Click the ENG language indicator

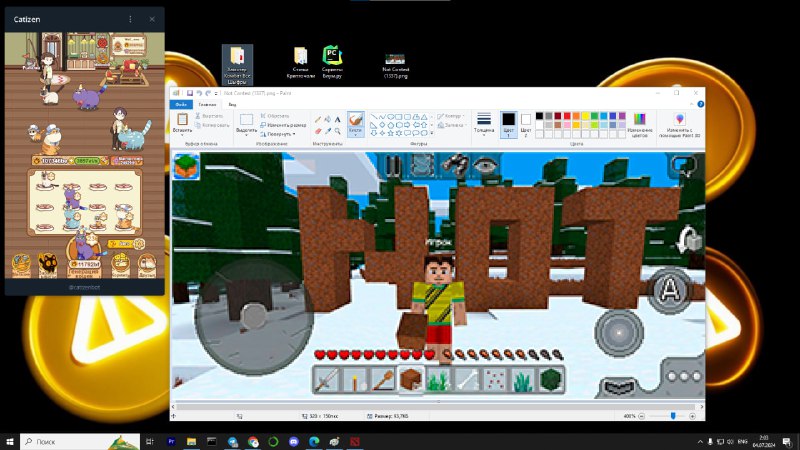point(743,441)
